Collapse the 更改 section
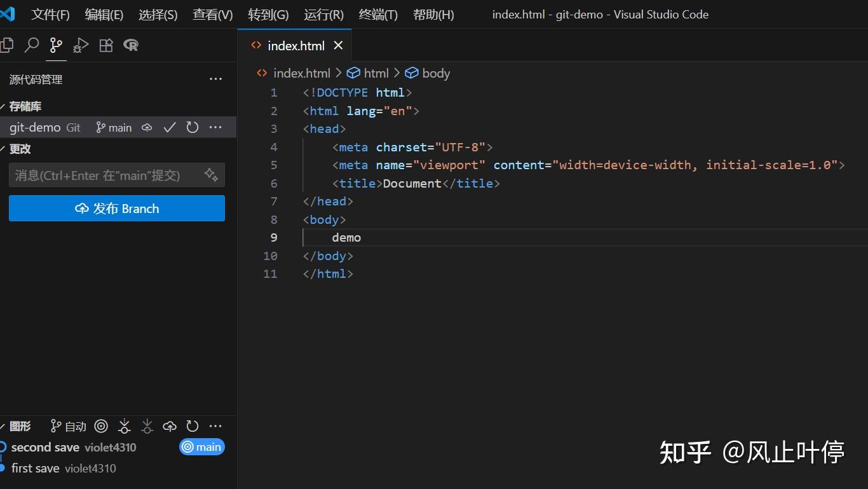This screenshot has height=489, width=868. click(x=18, y=148)
